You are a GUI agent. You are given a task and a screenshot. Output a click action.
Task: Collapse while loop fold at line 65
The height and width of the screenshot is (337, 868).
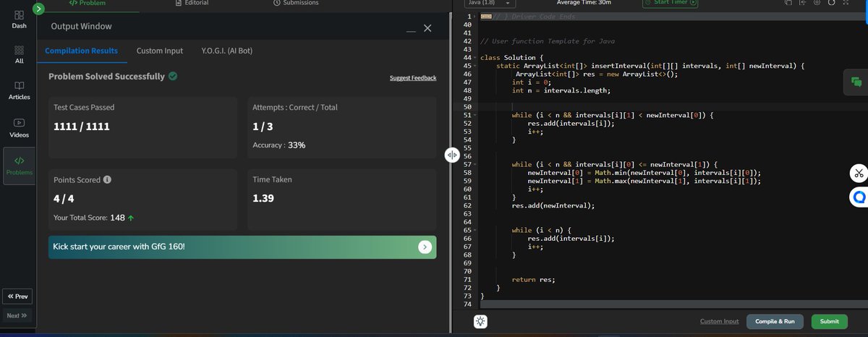coord(474,230)
